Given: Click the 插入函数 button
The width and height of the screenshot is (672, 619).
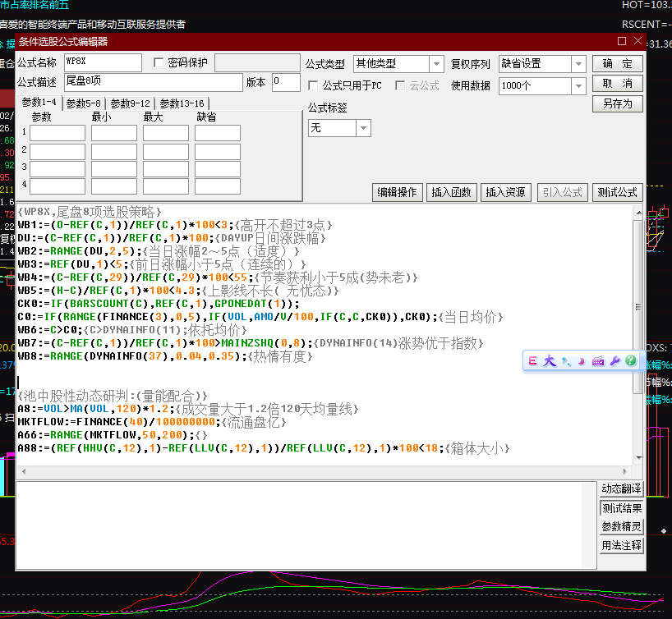Looking at the screenshot, I should pos(451,192).
